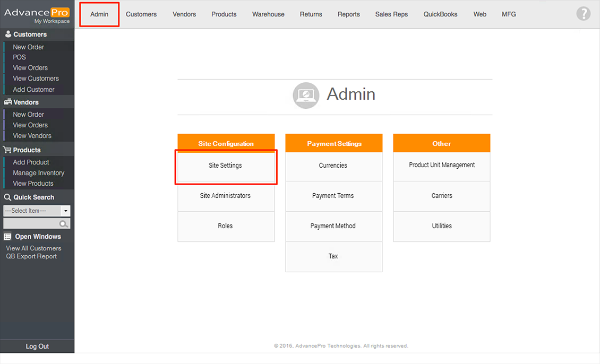Log Out of AdvancePro
The image size is (600, 364).
[x=37, y=346]
